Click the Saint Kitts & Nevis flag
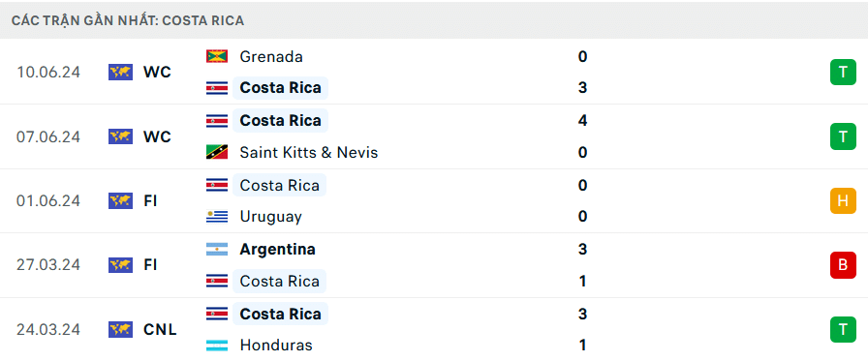 217,152
